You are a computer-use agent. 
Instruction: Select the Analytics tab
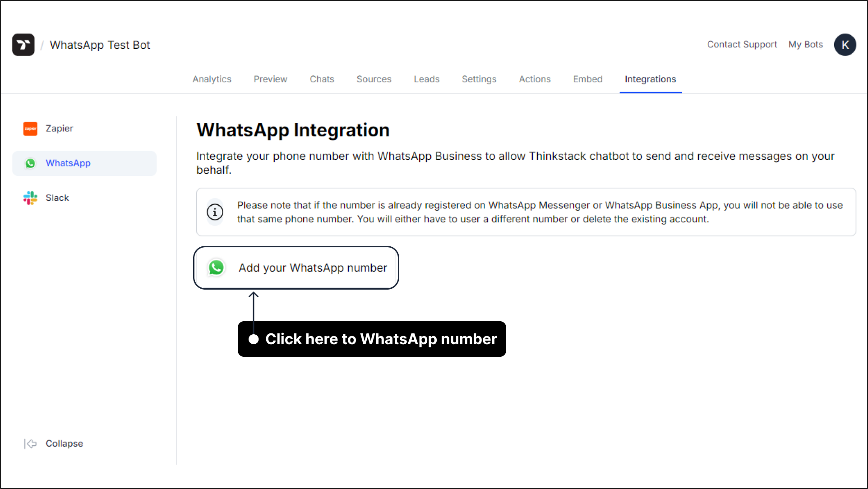click(212, 78)
